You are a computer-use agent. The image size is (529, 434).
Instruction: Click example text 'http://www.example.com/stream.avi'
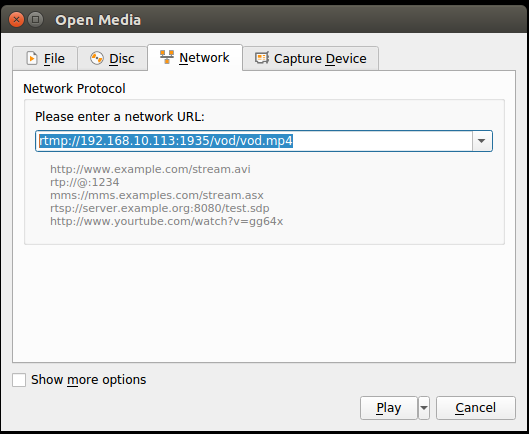tap(150, 169)
